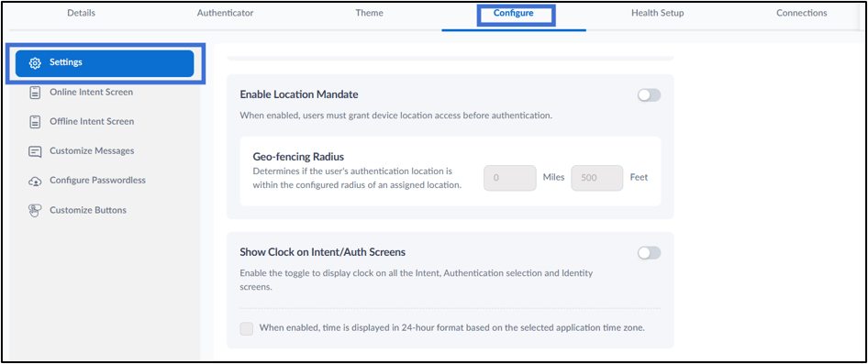Click the Feet radius input field
Screen dimensions: 868x364
pyautogui.click(x=596, y=178)
